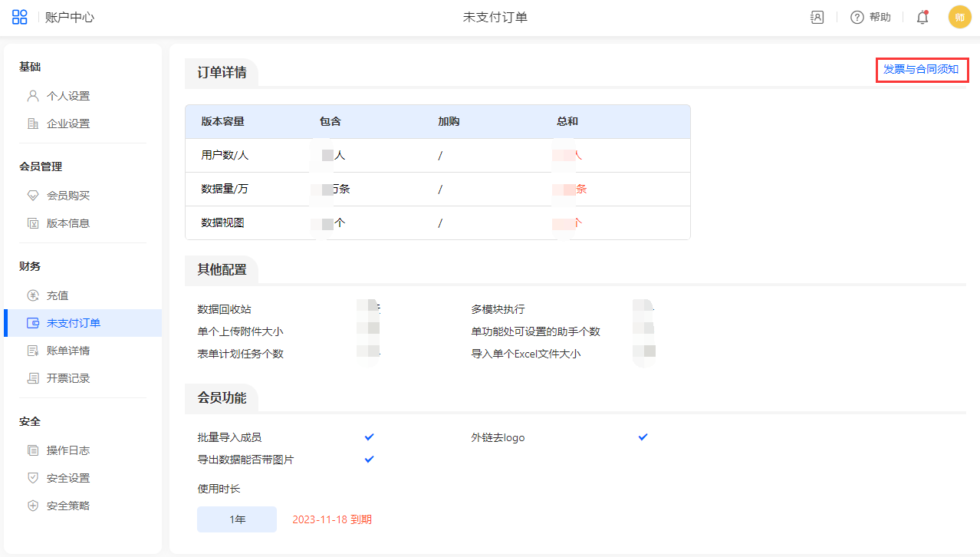Click the orange user avatar

[x=959, y=17]
